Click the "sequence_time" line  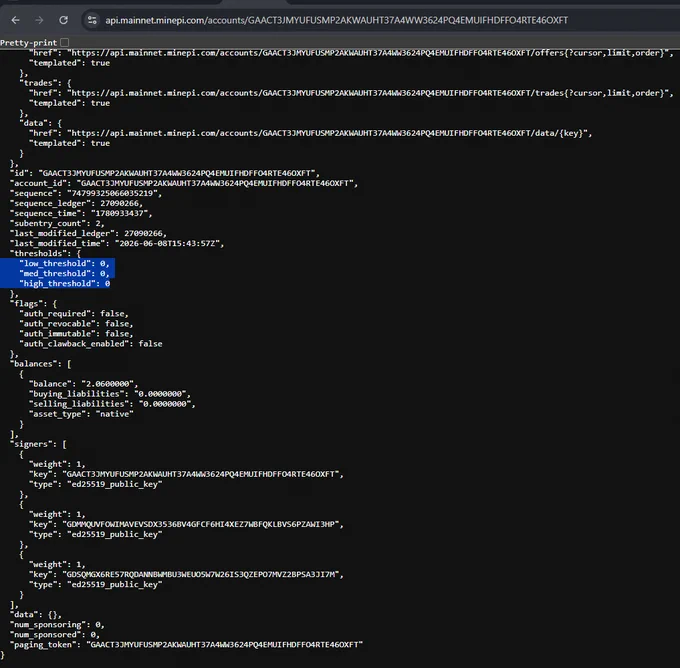[x=81, y=213]
